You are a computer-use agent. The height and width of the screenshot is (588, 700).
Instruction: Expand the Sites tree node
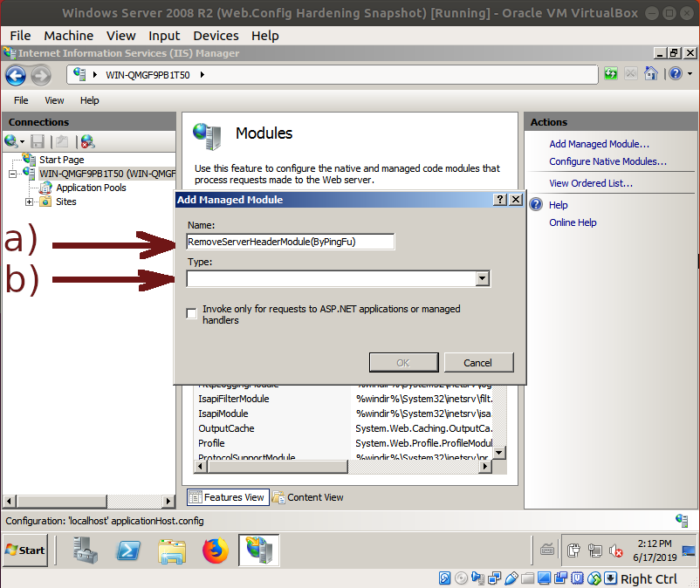click(x=29, y=202)
